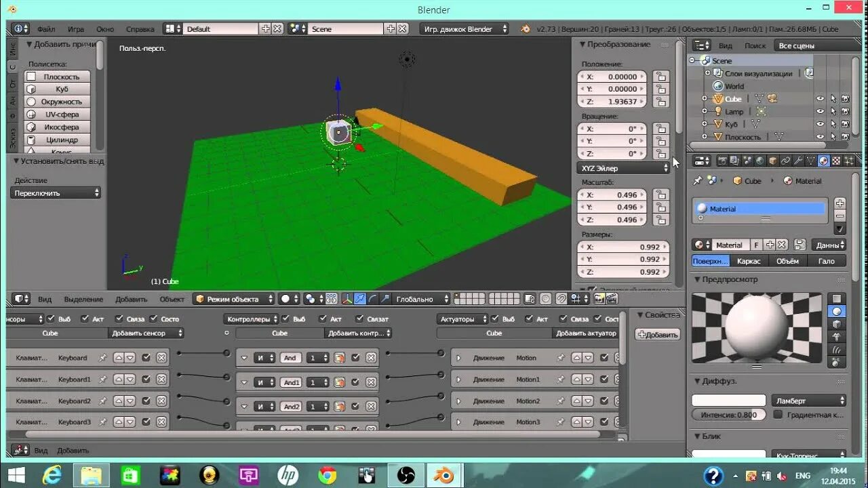This screenshot has width=868, height=488.
Task: Open the World properties globe icon
Action: 759,161
